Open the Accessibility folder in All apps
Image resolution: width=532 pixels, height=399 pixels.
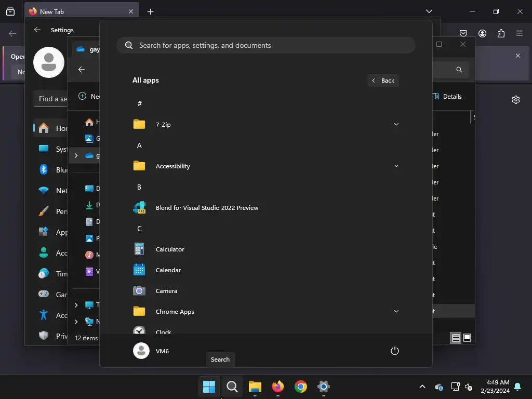[x=265, y=166]
